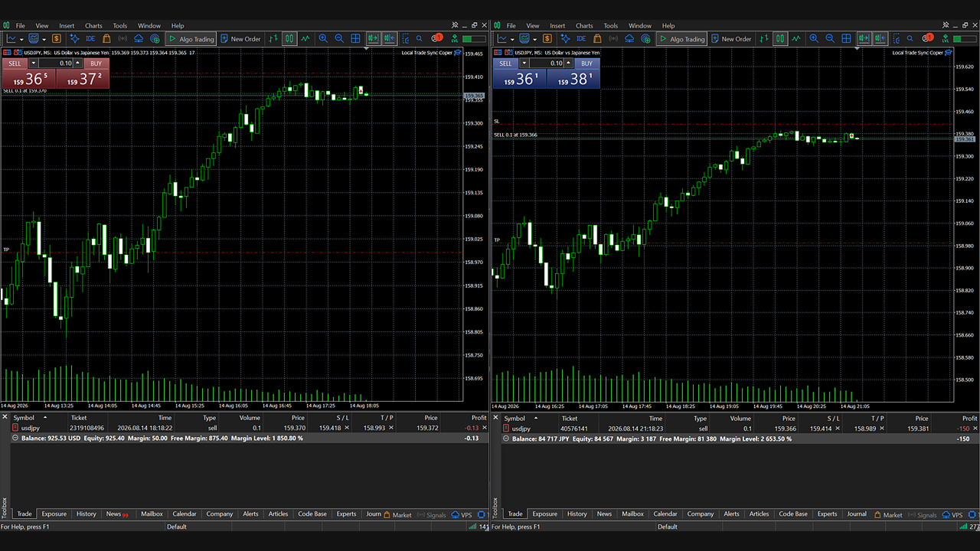Screen dimensions: 980x551
Task: Zoom in the chart in left window
Action: click(323, 38)
